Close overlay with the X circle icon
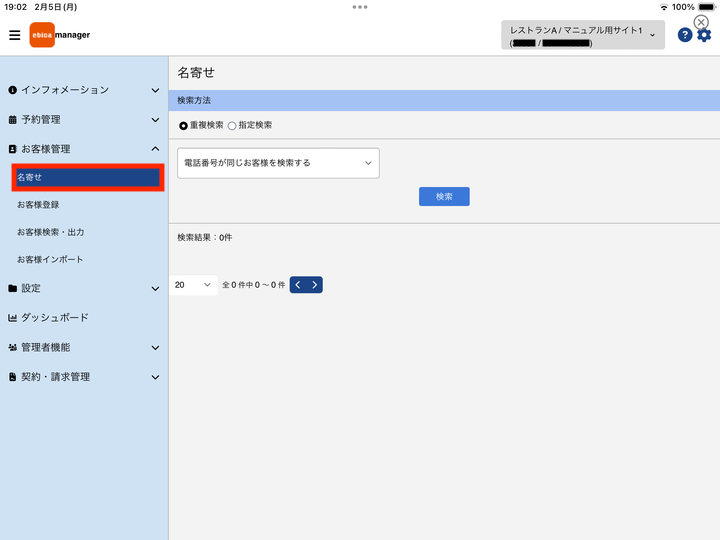The height and width of the screenshot is (540, 720). [x=701, y=22]
